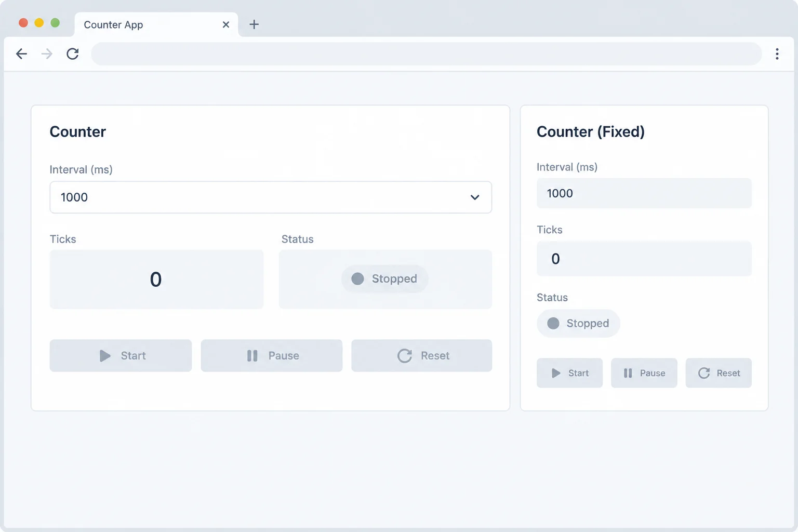Pause the counter in the Counter panel
The height and width of the screenshot is (532, 798).
click(272, 356)
